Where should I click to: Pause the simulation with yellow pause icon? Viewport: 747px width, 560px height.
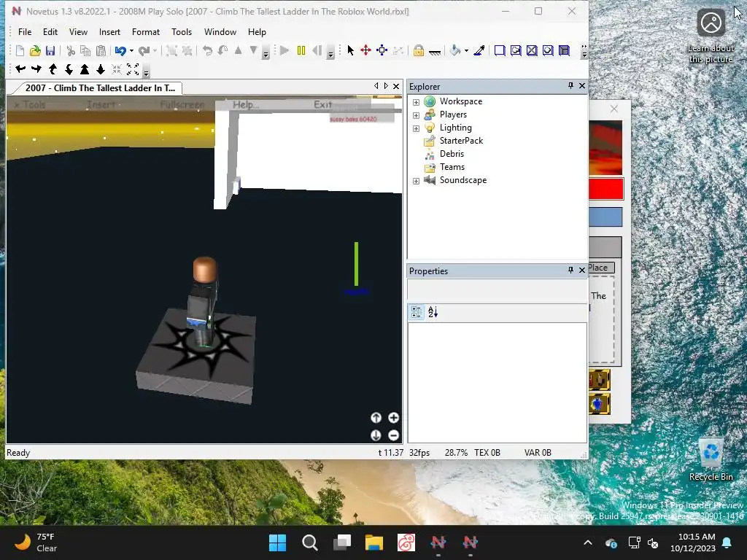(301, 50)
